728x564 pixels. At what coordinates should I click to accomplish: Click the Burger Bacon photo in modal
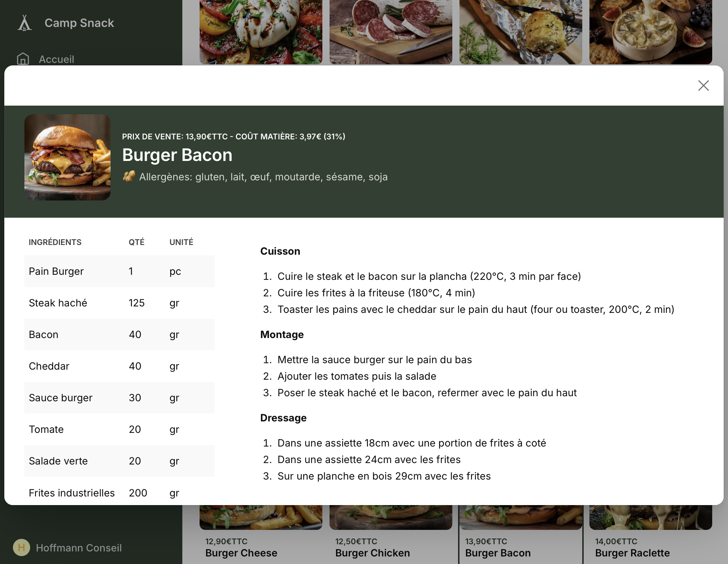click(x=67, y=157)
